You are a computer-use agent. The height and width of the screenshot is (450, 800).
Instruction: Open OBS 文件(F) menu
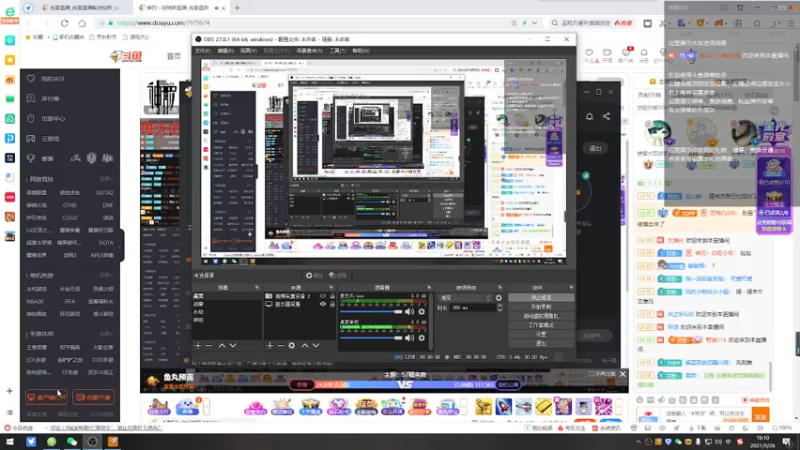point(203,51)
